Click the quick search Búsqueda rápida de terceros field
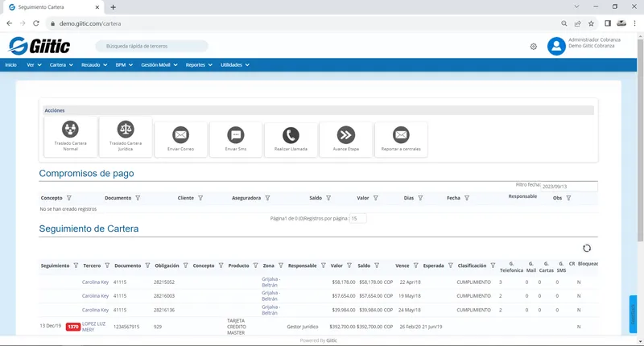The image size is (644, 346). [151, 46]
